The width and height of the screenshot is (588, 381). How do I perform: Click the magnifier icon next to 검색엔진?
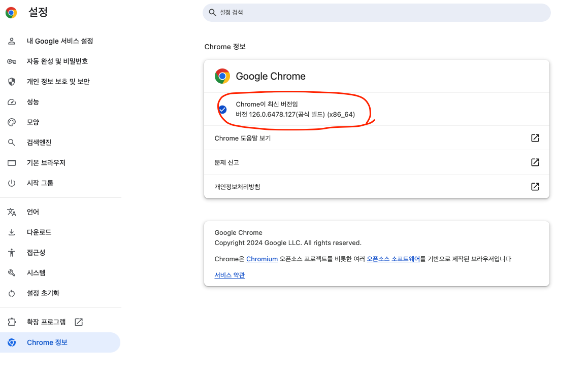pyautogui.click(x=12, y=143)
